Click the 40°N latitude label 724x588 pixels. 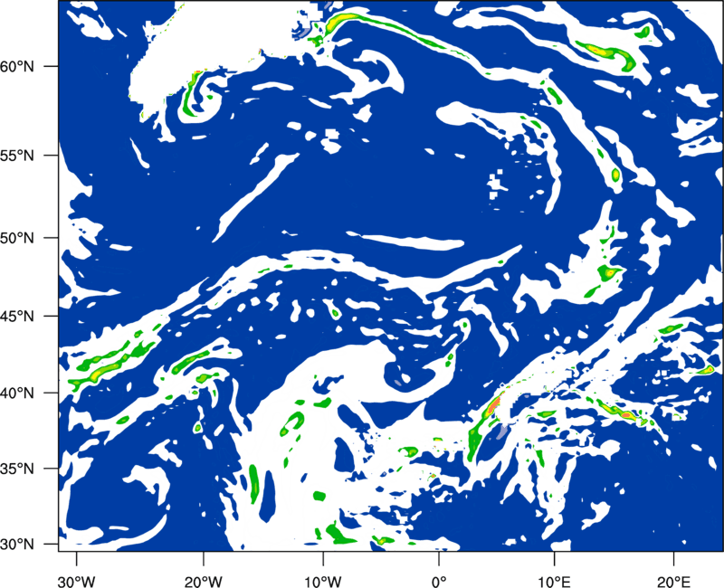(x=17, y=394)
